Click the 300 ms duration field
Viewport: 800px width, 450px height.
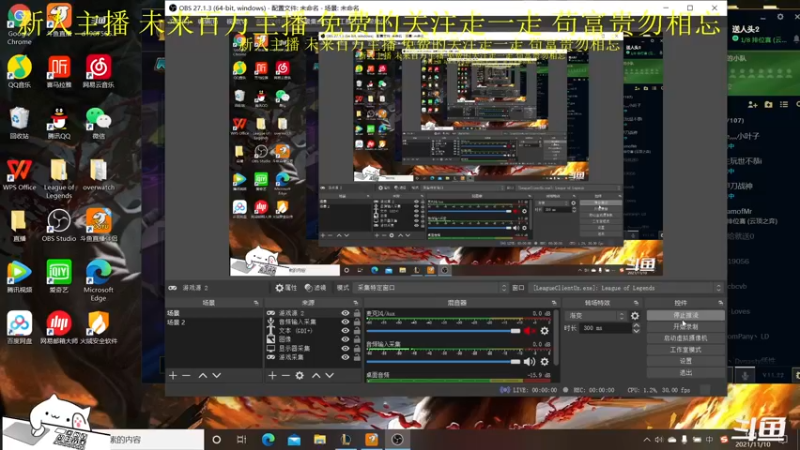point(606,328)
